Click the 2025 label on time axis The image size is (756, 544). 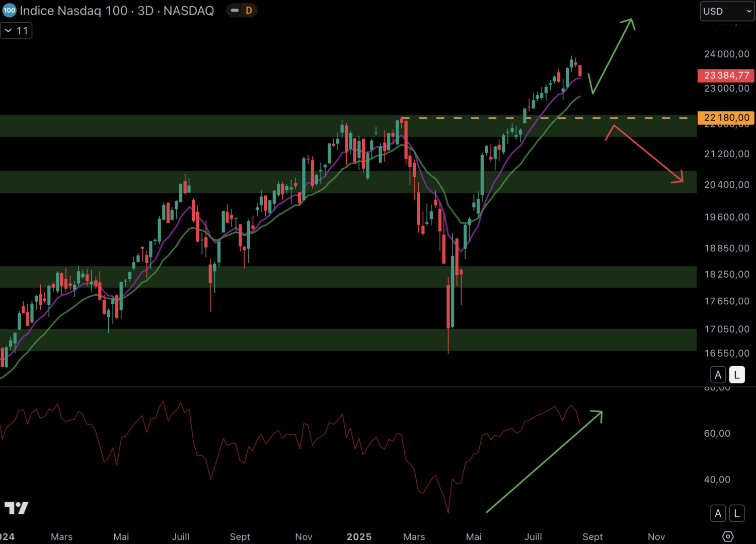[x=359, y=537]
